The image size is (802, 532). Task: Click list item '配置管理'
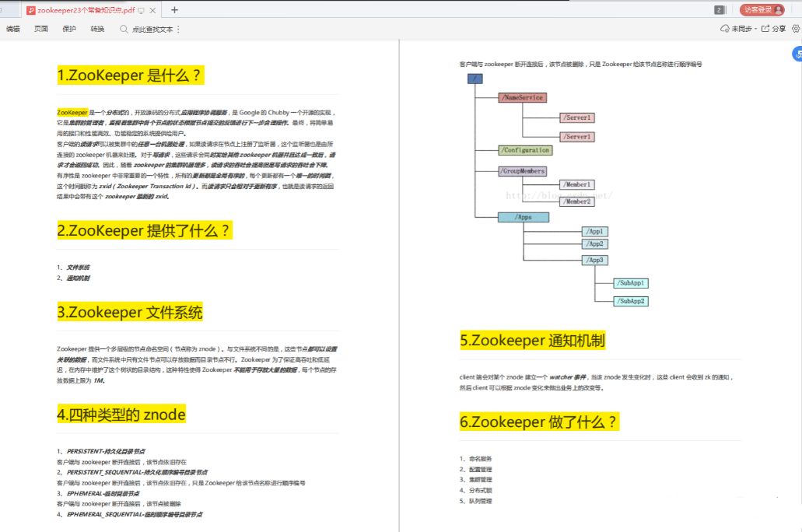click(480, 470)
